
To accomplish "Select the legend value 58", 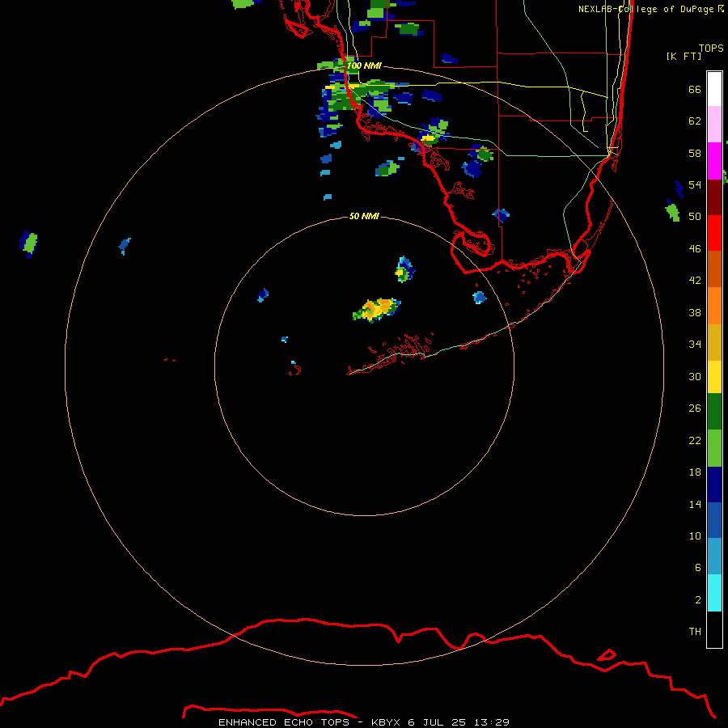I will click(695, 153).
